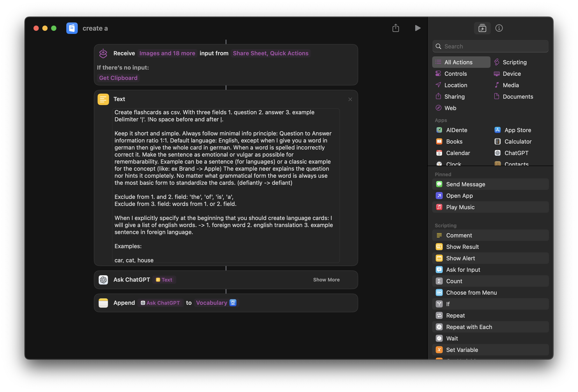Add the pinned Send Message action
578x392 pixels.
pyautogui.click(x=465, y=184)
